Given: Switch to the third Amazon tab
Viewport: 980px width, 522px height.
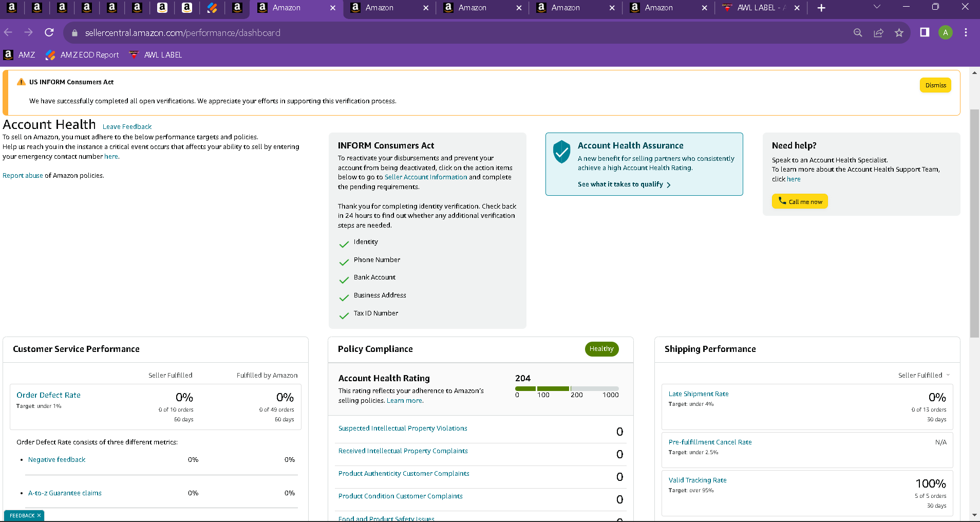Looking at the screenshot, I should click(x=482, y=8).
